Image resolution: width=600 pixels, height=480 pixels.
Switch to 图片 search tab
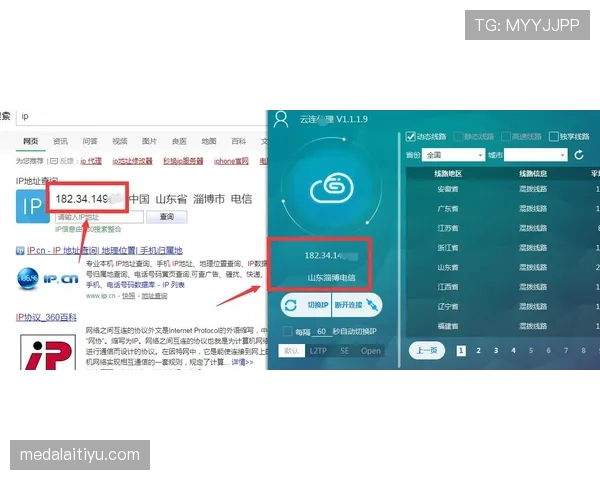coord(149,141)
